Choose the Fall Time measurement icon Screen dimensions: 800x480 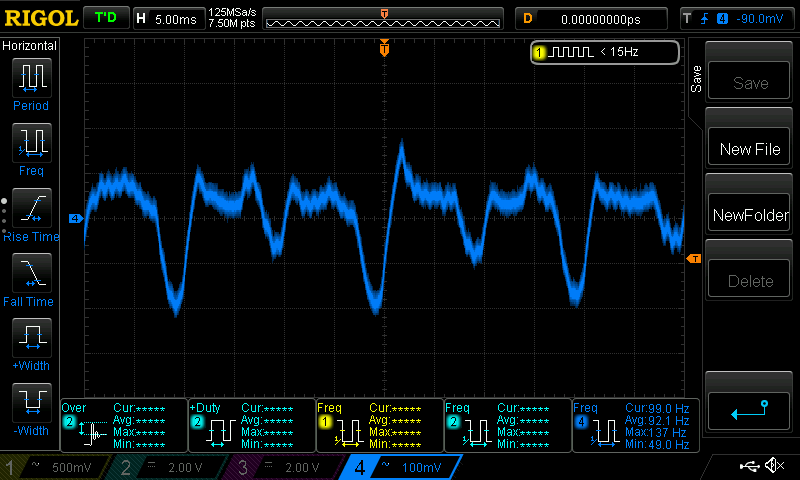(32, 272)
